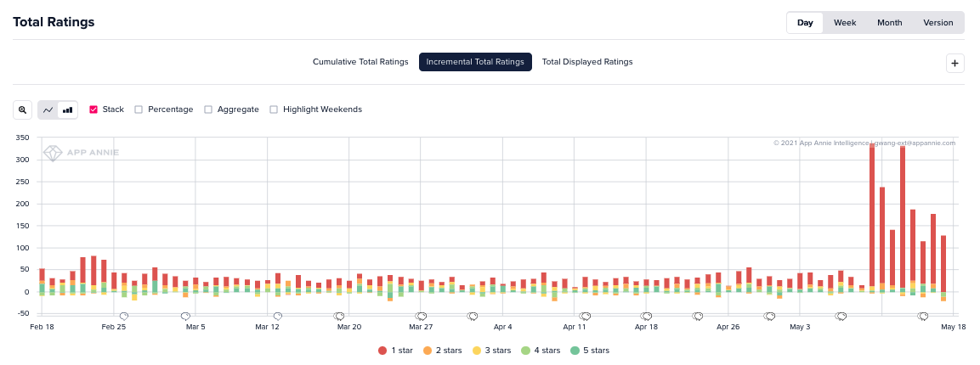The image size is (980, 365).
Task: Switch granularity to Month
Action: coord(889,22)
